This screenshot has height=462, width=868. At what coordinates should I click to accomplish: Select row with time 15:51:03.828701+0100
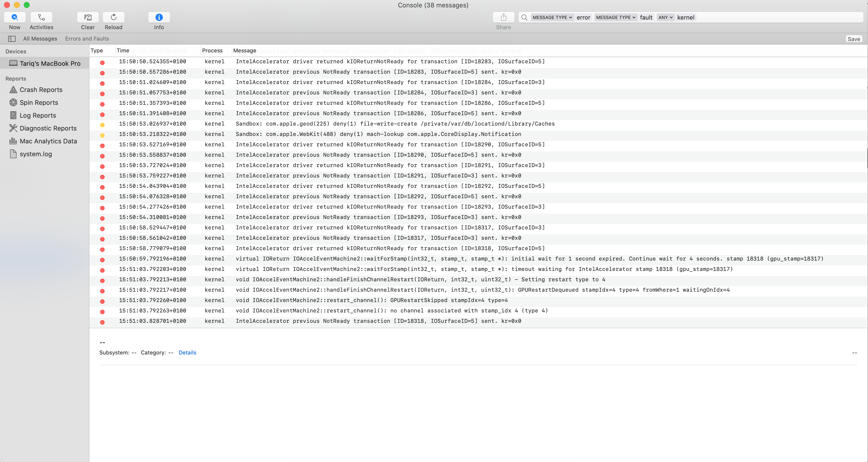[x=478, y=321]
